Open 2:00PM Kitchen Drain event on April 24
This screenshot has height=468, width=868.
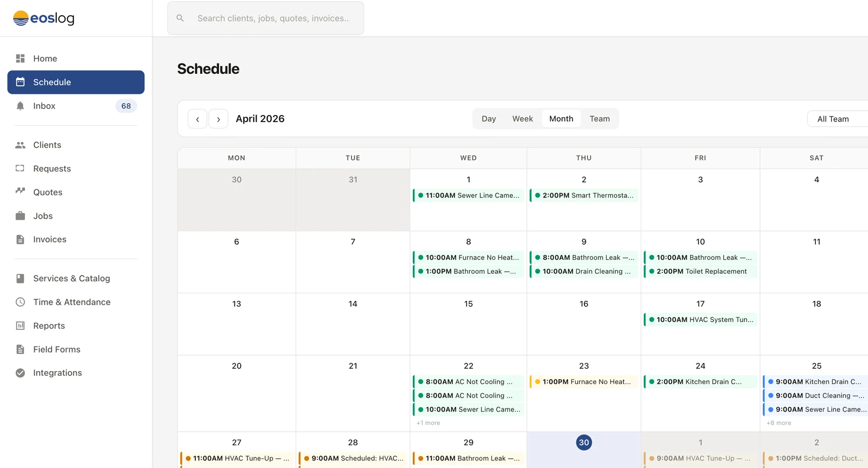[x=700, y=382]
